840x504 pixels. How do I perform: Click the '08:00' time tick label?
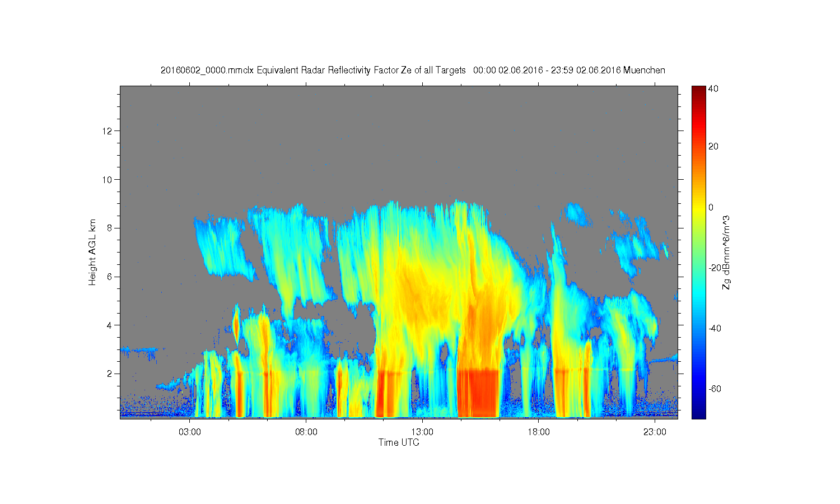click(306, 432)
